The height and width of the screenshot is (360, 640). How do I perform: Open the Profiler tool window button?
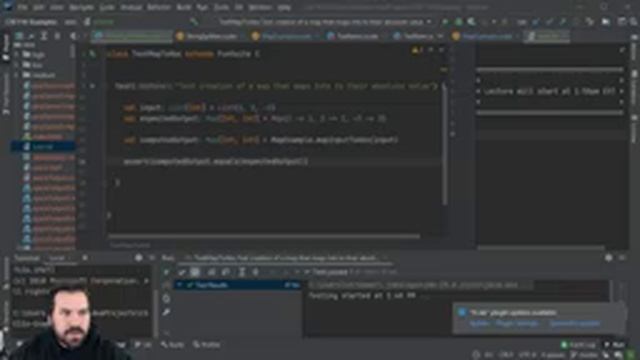(x=207, y=345)
